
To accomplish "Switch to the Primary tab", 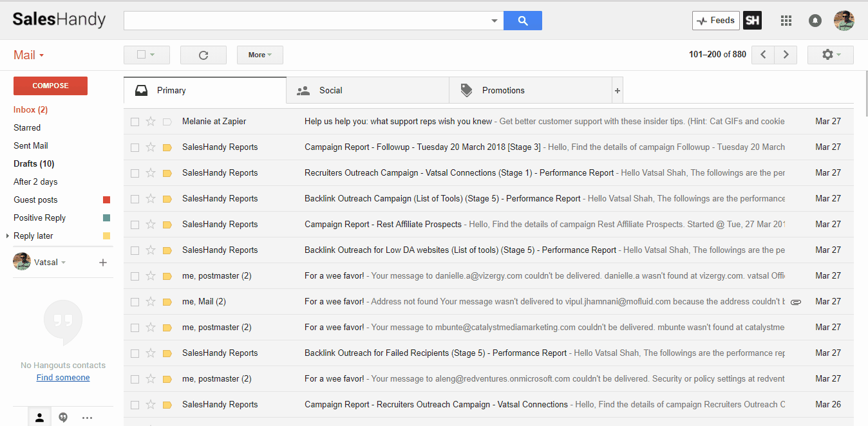I will tap(205, 91).
